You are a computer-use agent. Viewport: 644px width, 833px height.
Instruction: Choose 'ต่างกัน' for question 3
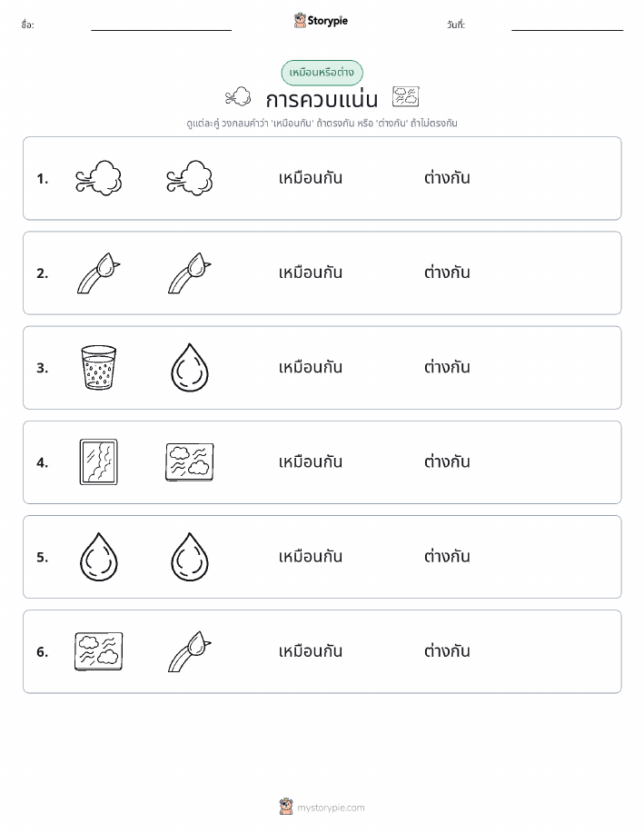pos(447,367)
